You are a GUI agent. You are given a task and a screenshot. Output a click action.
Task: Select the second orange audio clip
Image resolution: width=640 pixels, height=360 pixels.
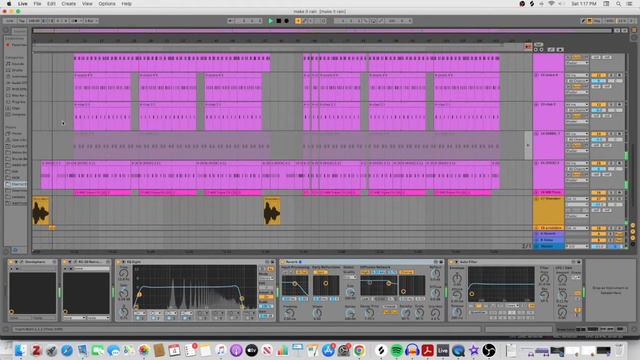click(272, 211)
